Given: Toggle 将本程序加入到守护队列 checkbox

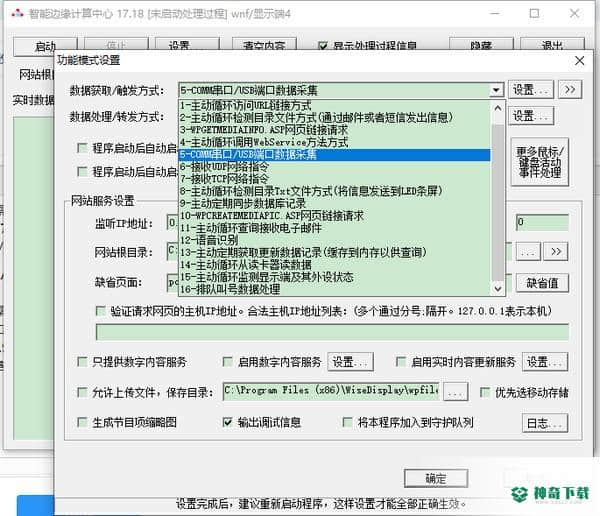Looking at the screenshot, I should click(347, 422).
